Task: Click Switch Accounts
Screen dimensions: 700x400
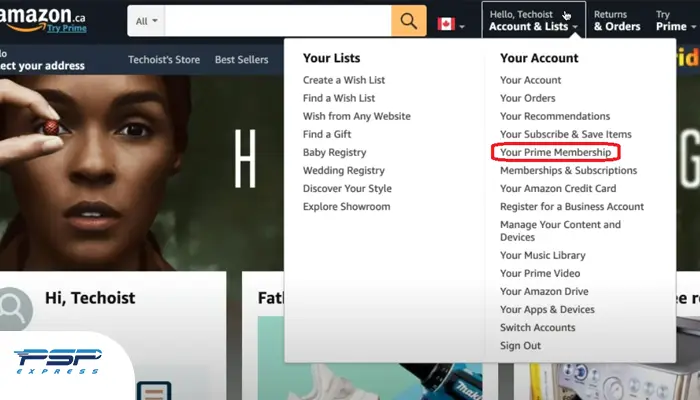Action: (x=538, y=327)
